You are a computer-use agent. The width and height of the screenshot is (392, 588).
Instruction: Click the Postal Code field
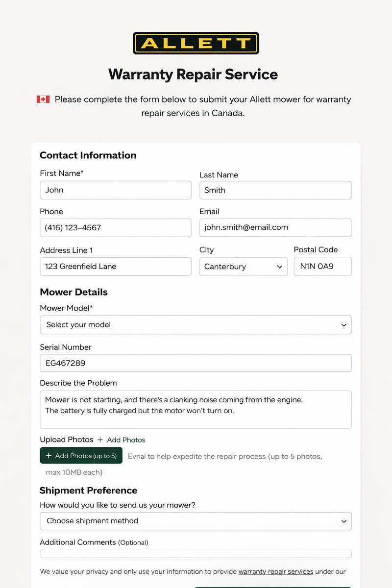coord(322,267)
